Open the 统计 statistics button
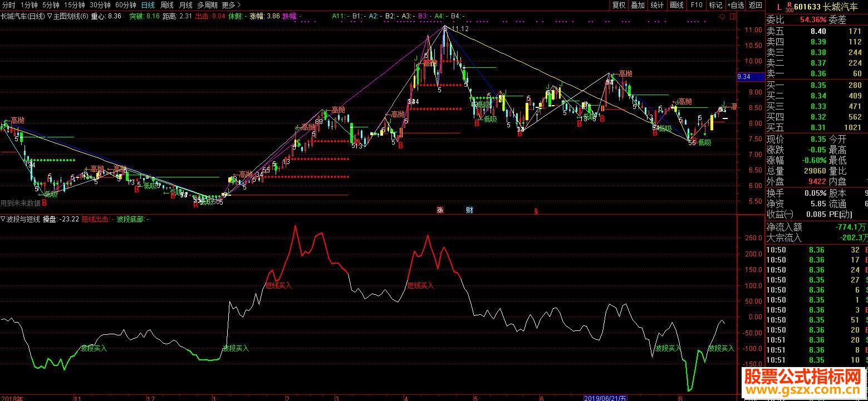This screenshot has height=401, width=868. (657, 5)
